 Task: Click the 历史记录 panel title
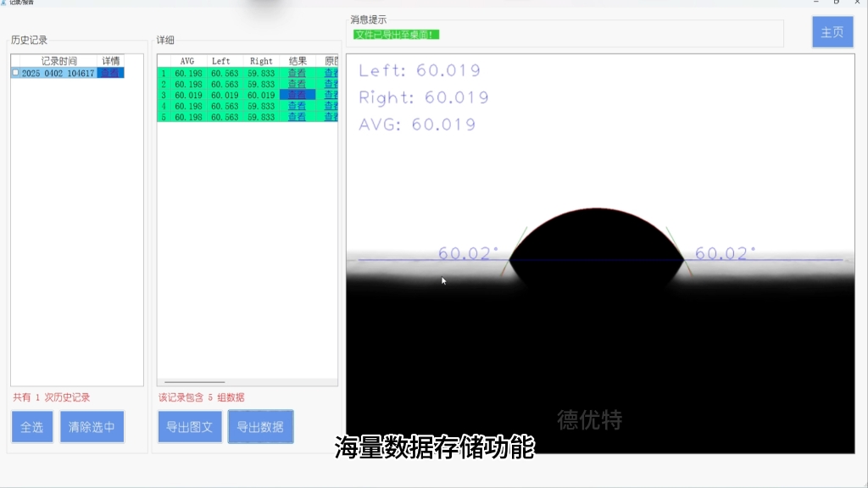click(30, 40)
